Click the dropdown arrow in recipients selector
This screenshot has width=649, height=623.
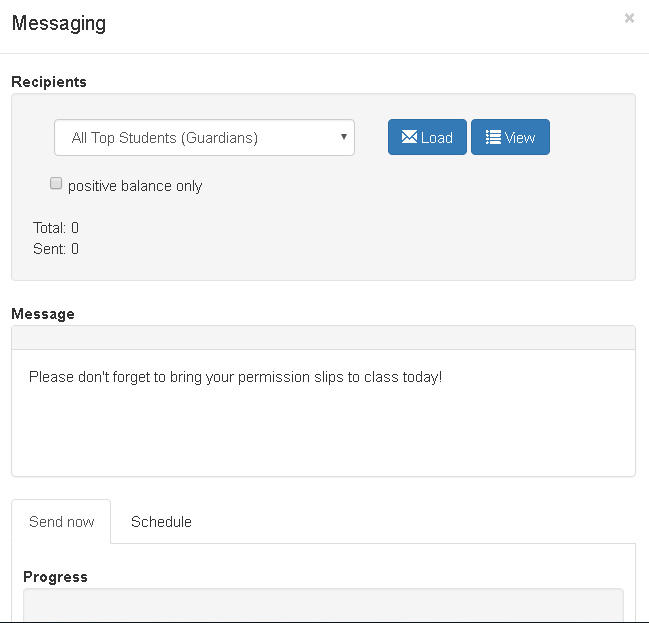click(x=344, y=137)
